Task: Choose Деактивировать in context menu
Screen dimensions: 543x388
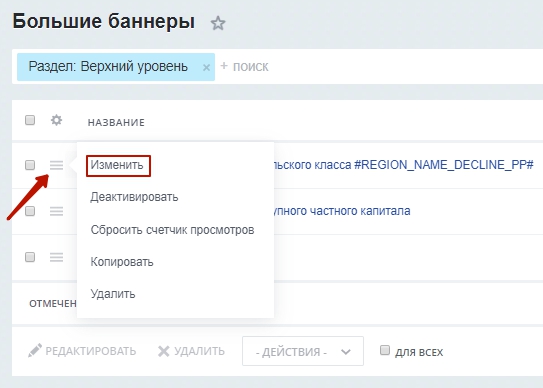Action: tap(134, 197)
